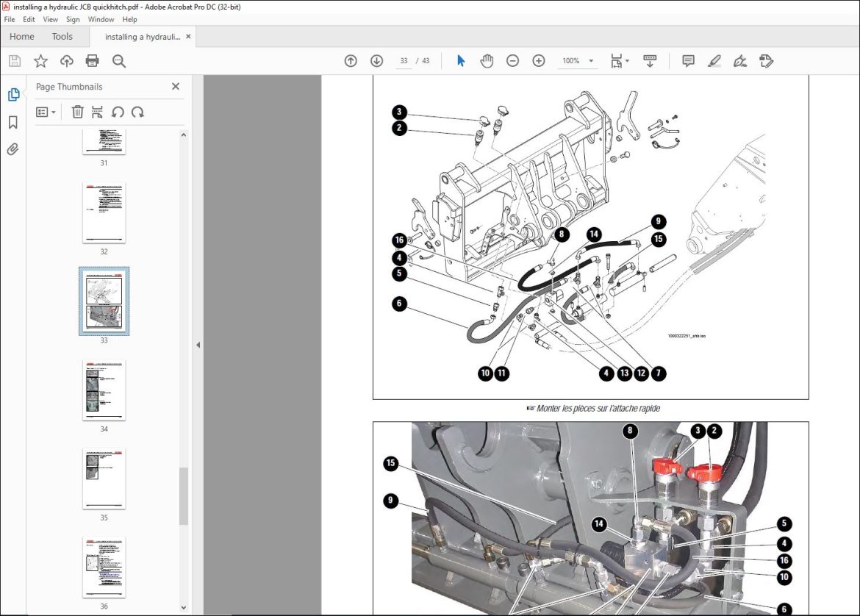Screen dimensions: 860x616
Task: Activate the Hand pan tool
Action: [487, 61]
